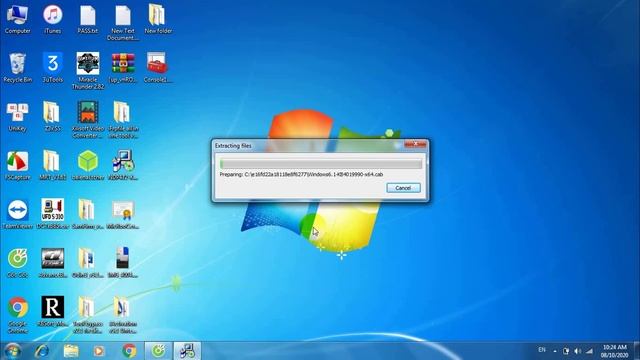Screen dimensions: 640x360
Task: Launch 3uTools from the desktop
Action: [53, 68]
